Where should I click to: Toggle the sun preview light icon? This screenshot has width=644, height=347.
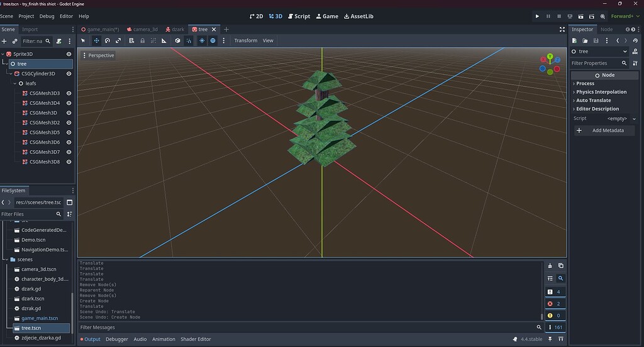pyautogui.click(x=202, y=41)
